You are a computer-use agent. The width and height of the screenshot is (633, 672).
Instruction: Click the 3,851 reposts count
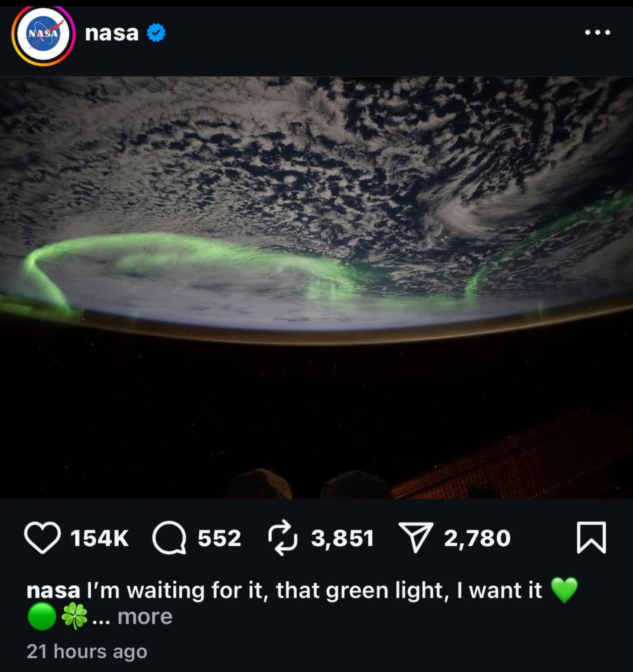[x=342, y=538]
